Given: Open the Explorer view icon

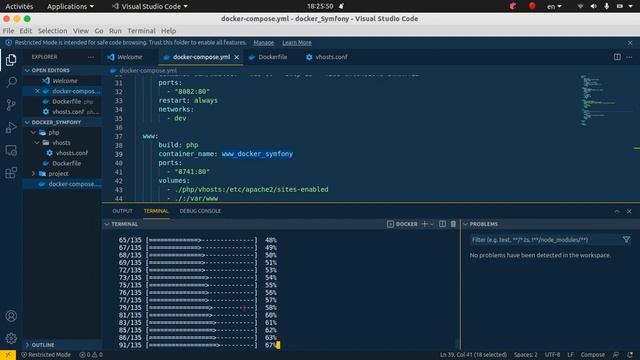Looking at the screenshot, I should coord(11,60).
